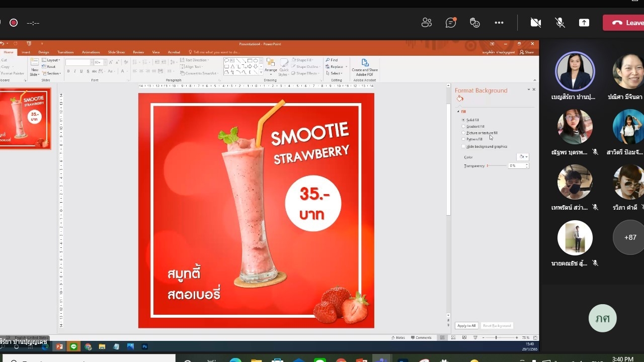
Task: Collapse the Fill section in Format Background
Action: pos(458,112)
